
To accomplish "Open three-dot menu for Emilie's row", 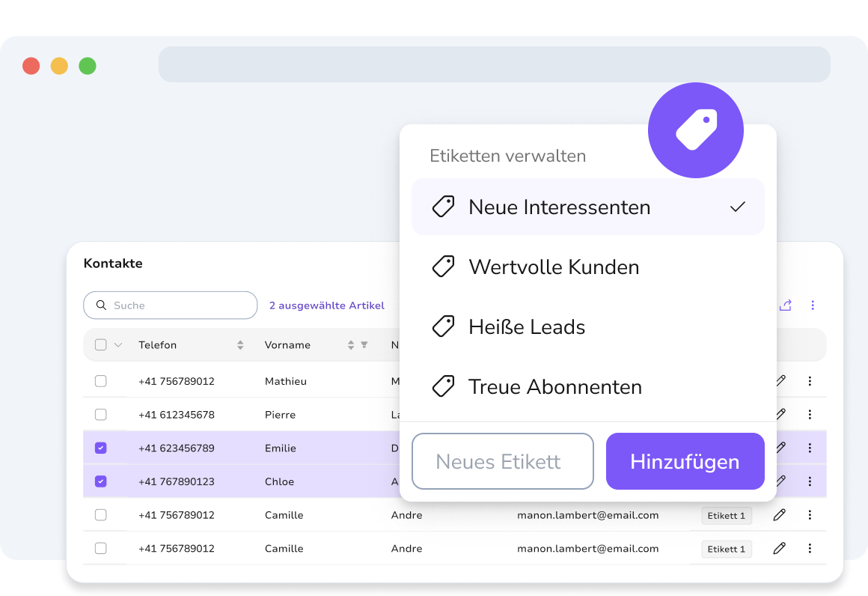I will point(810,448).
